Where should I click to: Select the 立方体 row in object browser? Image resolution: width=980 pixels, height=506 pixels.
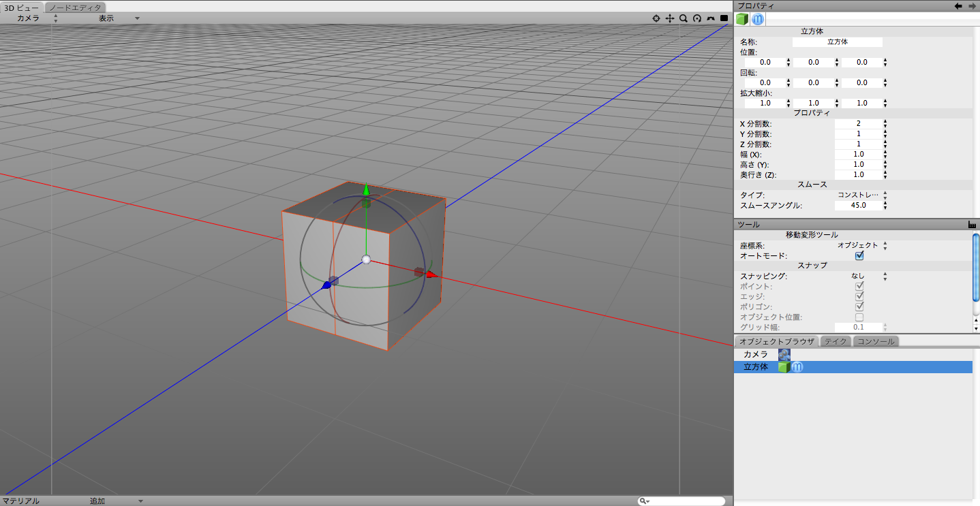pos(853,367)
